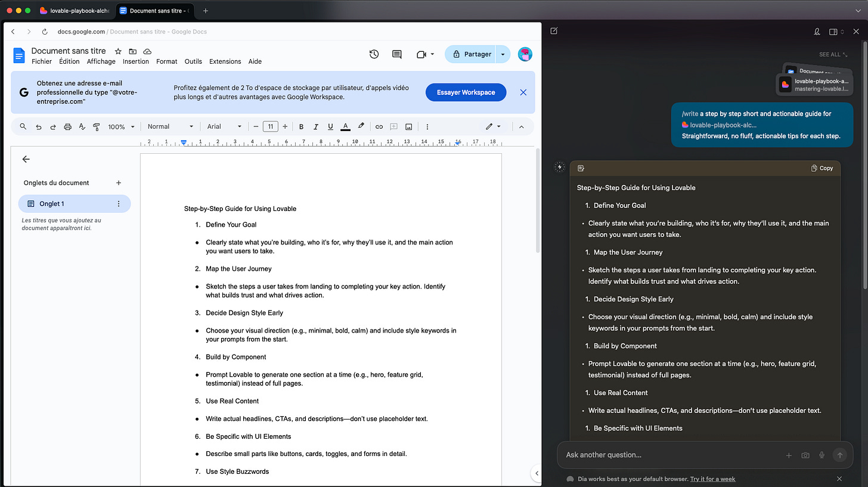Collapse the menus with the up chevron
The height and width of the screenshot is (487, 868).
pyautogui.click(x=521, y=126)
